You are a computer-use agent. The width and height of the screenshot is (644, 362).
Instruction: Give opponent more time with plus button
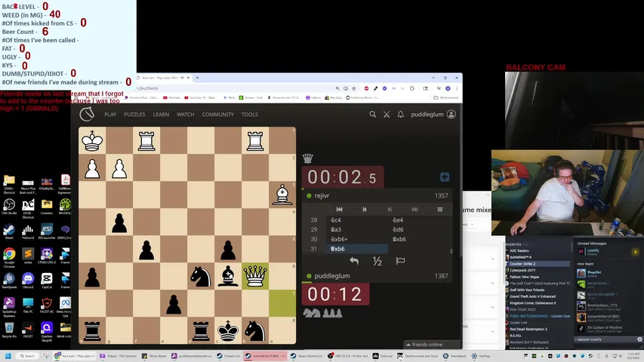click(445, 177)
